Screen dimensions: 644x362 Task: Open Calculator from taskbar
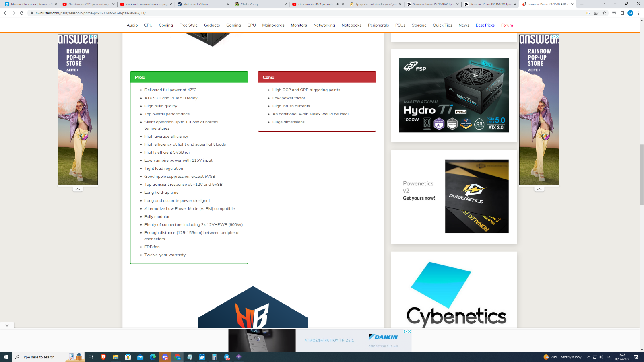point(214,357)
